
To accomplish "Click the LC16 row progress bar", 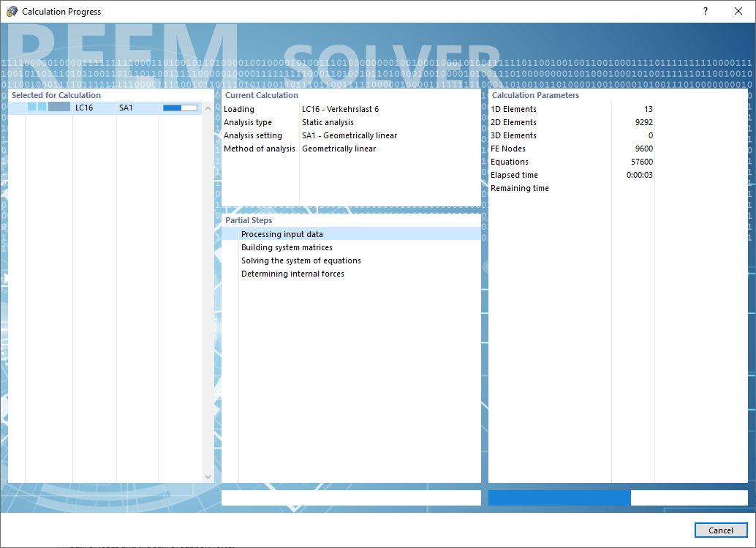I will (180, 108).
